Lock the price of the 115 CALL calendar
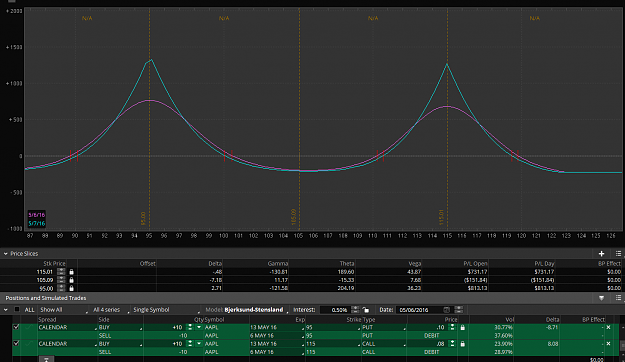 tap(462, 344)
